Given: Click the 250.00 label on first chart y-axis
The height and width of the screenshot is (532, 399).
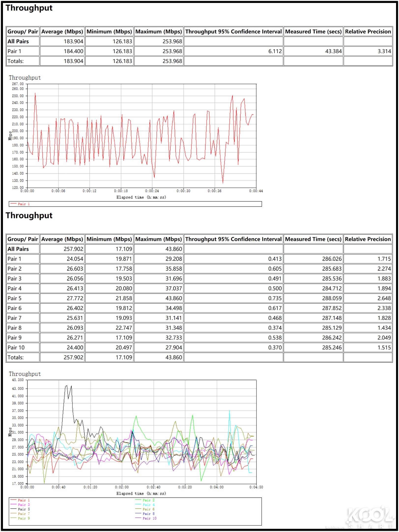Looking at the screenshot, I should 18,96.
